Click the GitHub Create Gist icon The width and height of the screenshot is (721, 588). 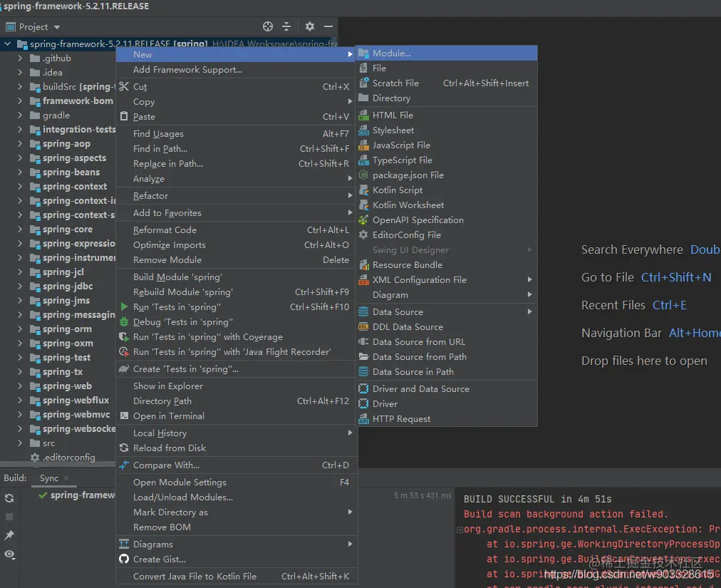[124, 559]
